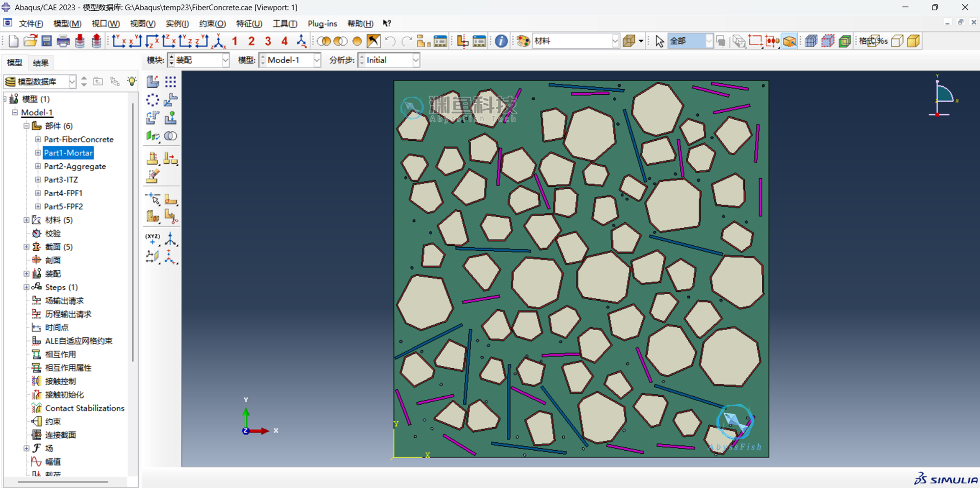Expand the Part-FiberConcrete node

click(38, 139)
